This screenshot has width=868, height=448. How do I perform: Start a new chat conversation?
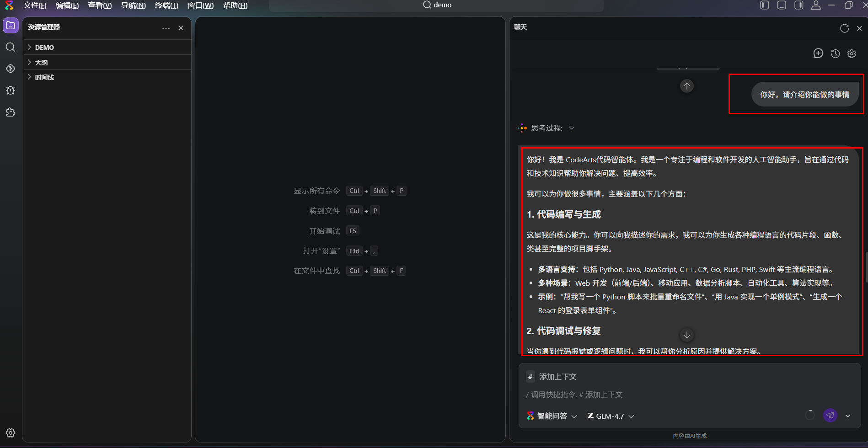click(819, 53)
